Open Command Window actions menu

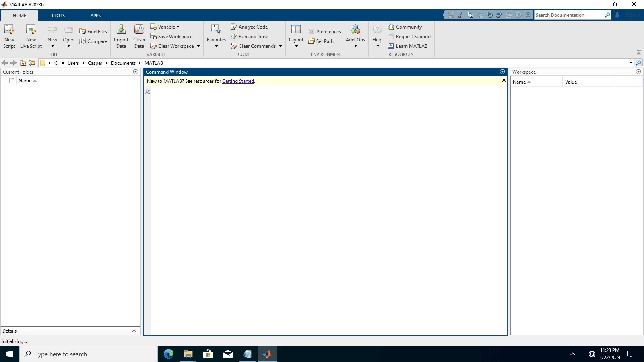click(x=502, y=72)
